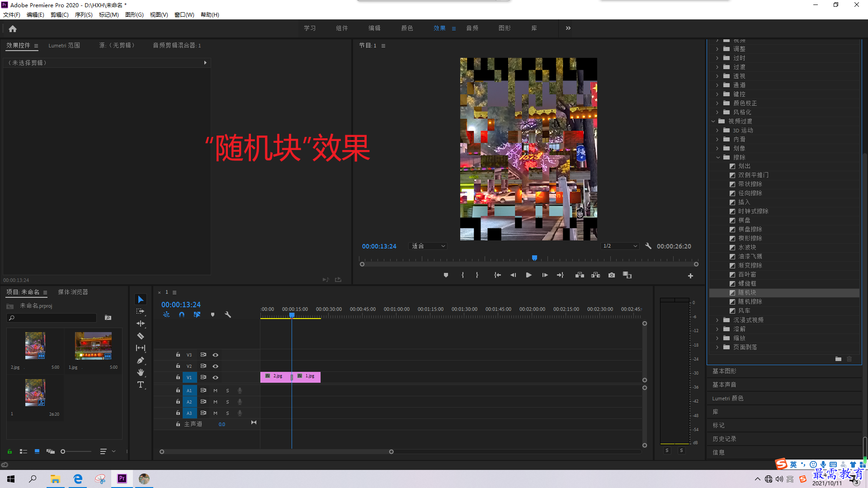Add marker in timeline header

(x=212, y=314)
